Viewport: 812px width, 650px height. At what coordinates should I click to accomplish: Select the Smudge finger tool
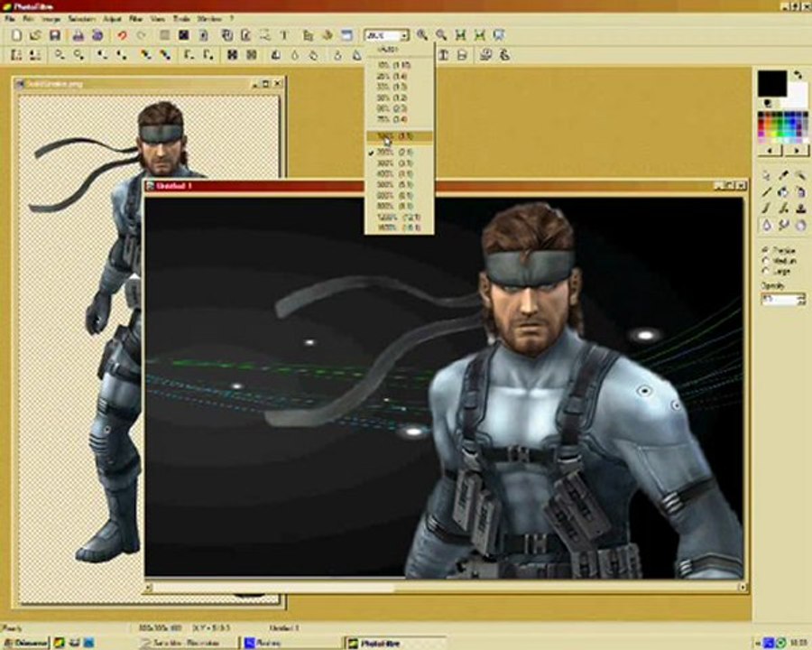coord(783,225)
